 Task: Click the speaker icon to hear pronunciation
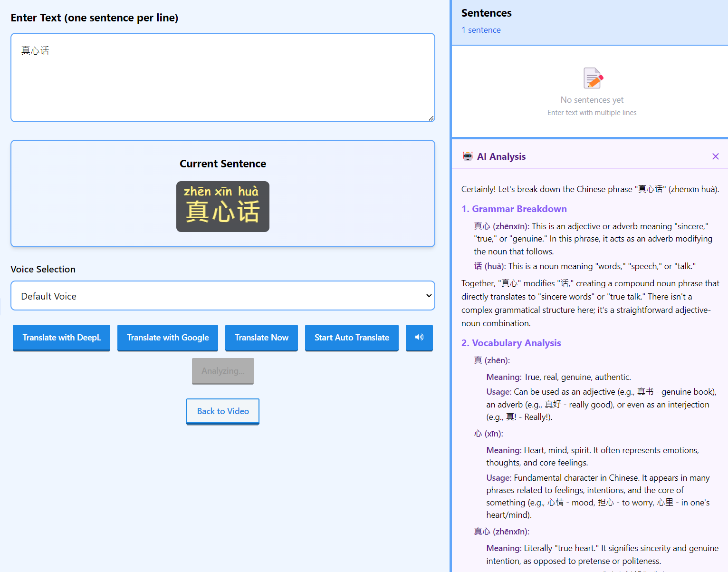tap(419, 338)
